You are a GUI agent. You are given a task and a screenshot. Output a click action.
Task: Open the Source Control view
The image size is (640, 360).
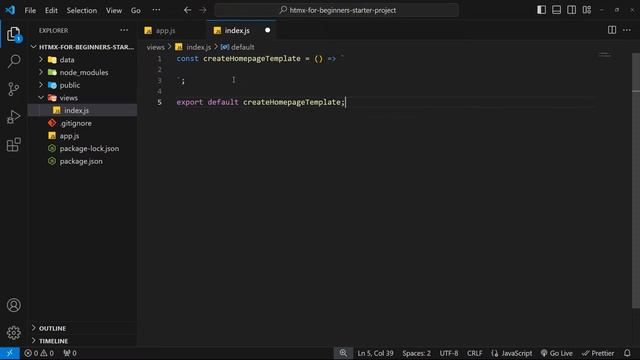13,89
